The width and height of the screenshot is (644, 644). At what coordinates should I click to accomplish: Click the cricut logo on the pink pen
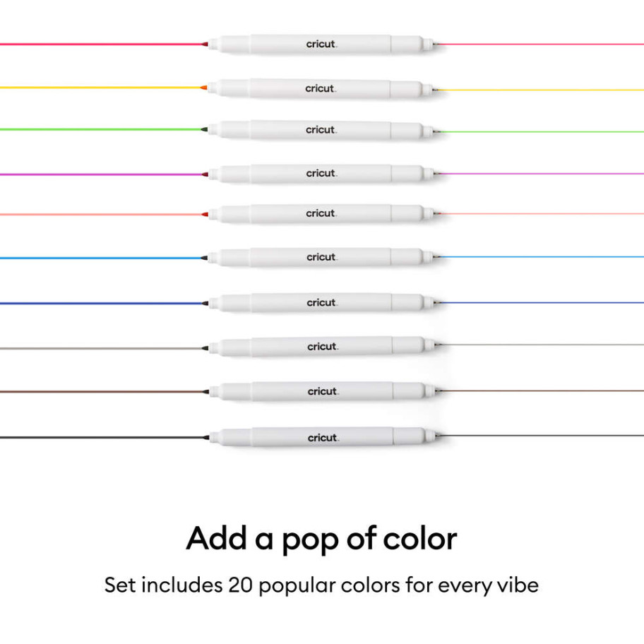pos(321,44)
